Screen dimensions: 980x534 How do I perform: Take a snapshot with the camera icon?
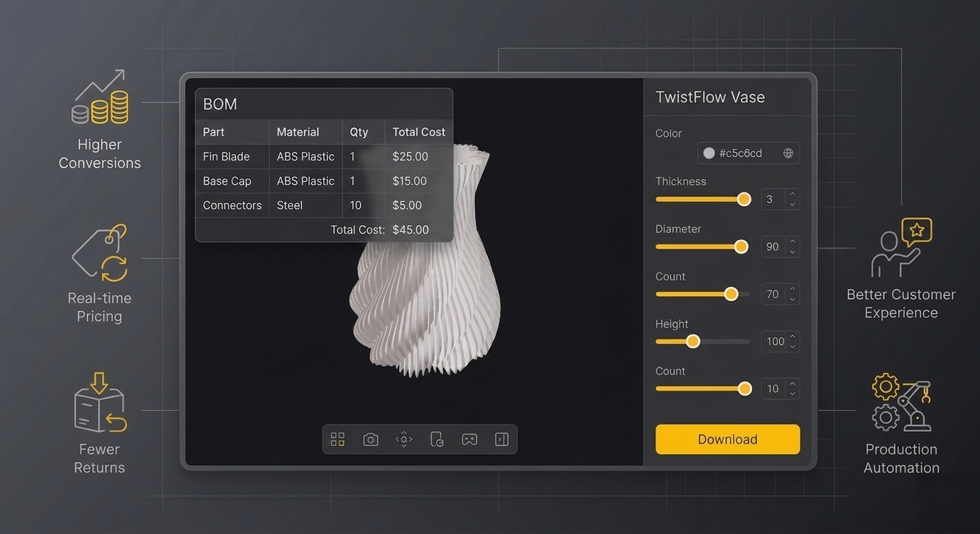coord(371,440)
